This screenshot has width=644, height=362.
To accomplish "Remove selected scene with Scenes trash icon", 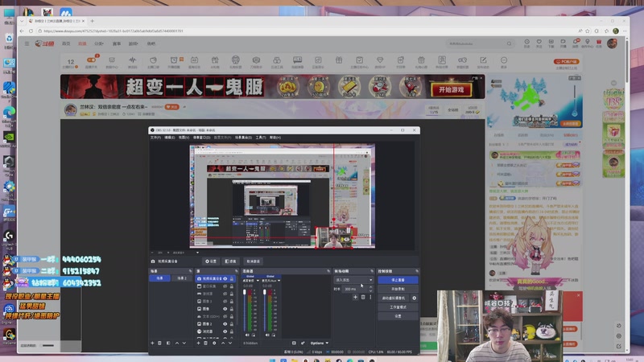I will tap(159, 343).
